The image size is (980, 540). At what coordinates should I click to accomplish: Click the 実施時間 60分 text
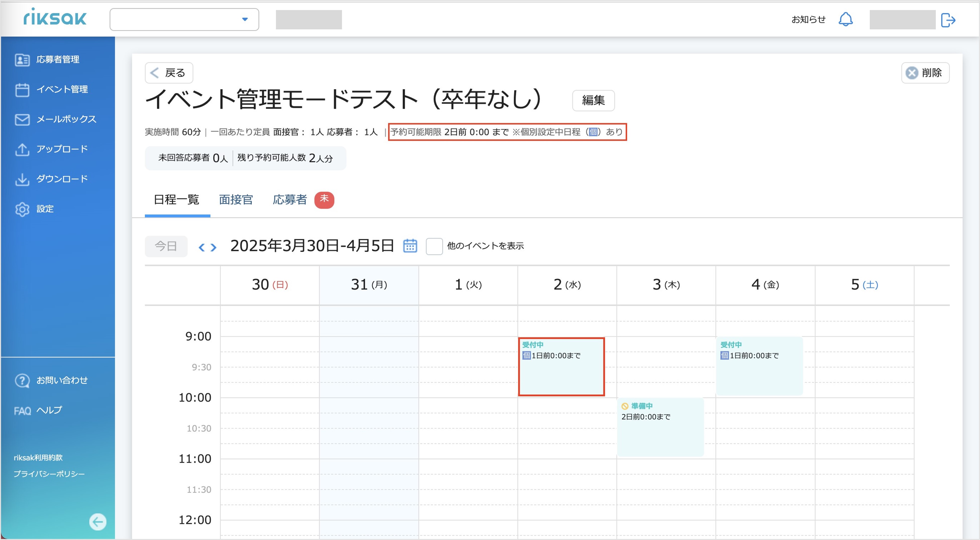173,132
